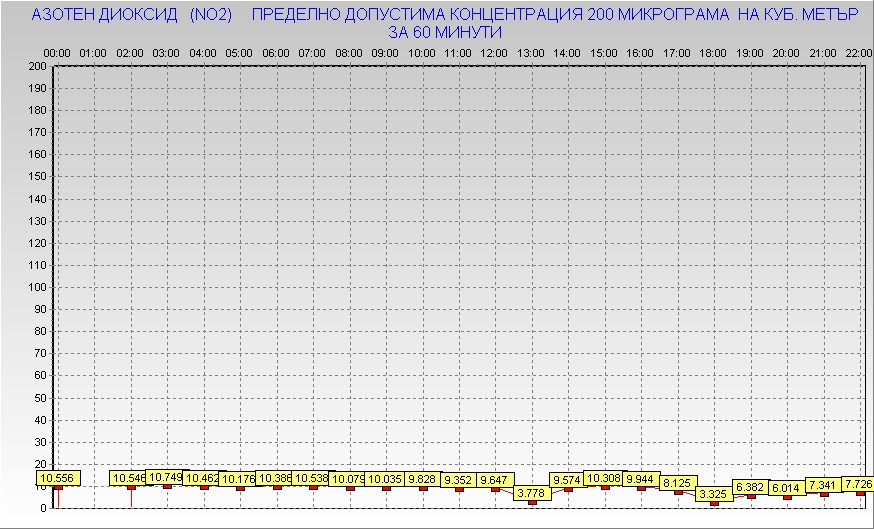Select the 9.944 value label
This screenshot has width=874, height=529.
tap(641, 479)
